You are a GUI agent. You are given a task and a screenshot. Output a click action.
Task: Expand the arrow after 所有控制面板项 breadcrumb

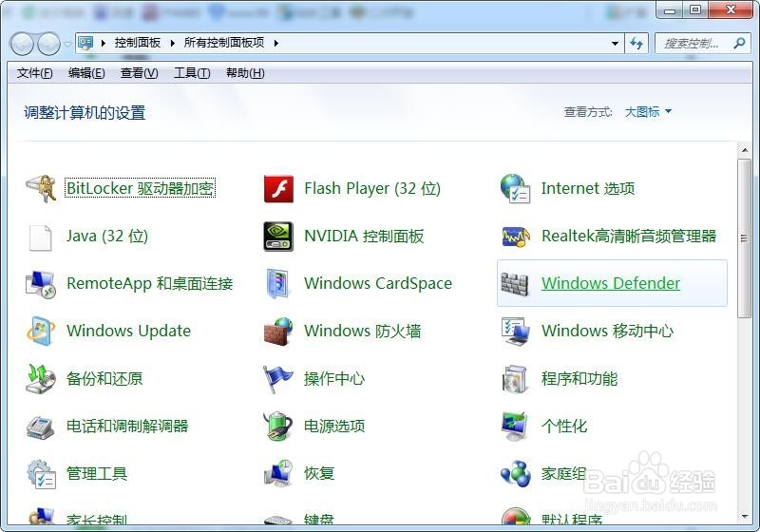275,43
